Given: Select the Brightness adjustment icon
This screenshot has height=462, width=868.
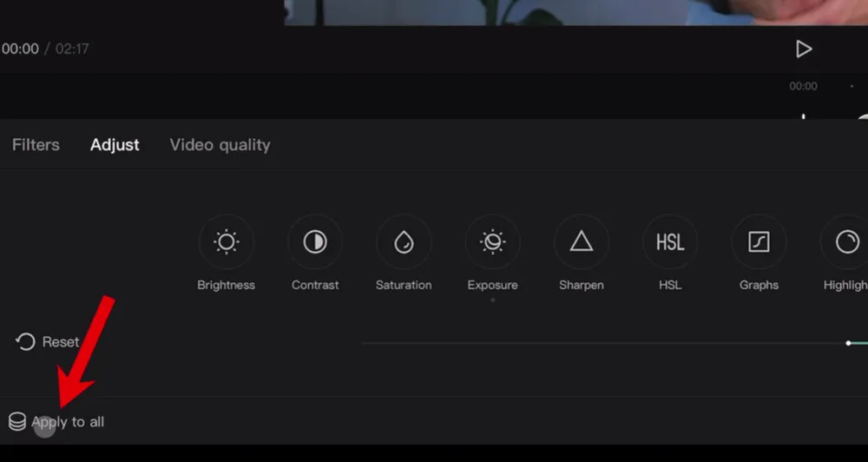Looking at the screenshot, I should click(x=226, y=242).
